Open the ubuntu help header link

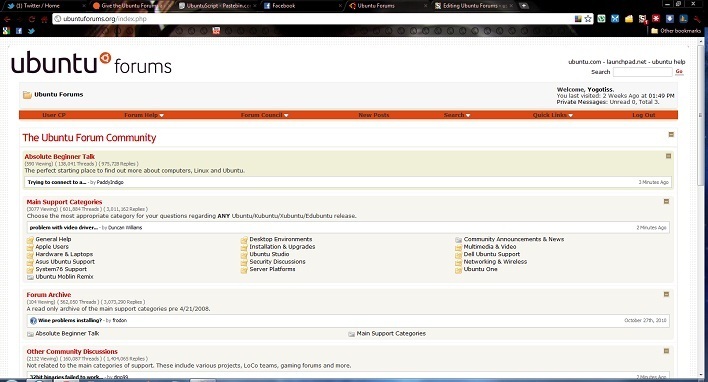point(669,62)
